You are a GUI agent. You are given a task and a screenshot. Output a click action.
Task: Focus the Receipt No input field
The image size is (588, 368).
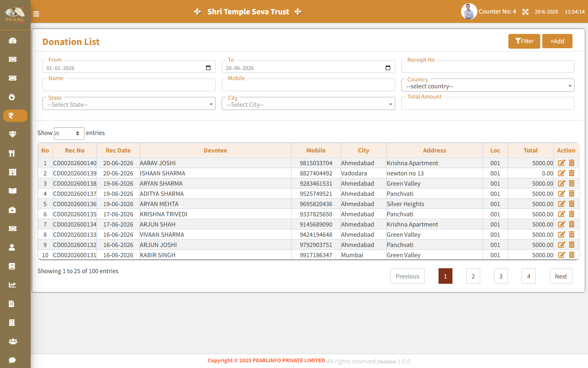(x=488, y=67)
